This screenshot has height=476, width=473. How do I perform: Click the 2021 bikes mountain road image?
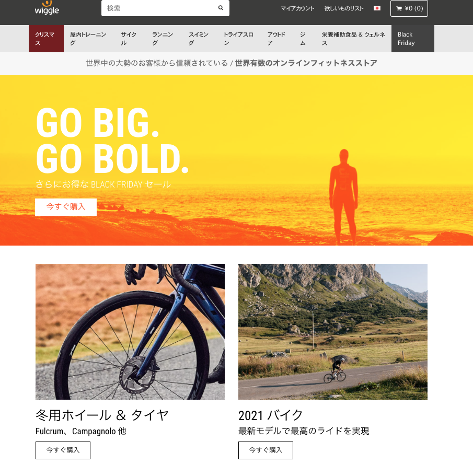click(333, 331)
